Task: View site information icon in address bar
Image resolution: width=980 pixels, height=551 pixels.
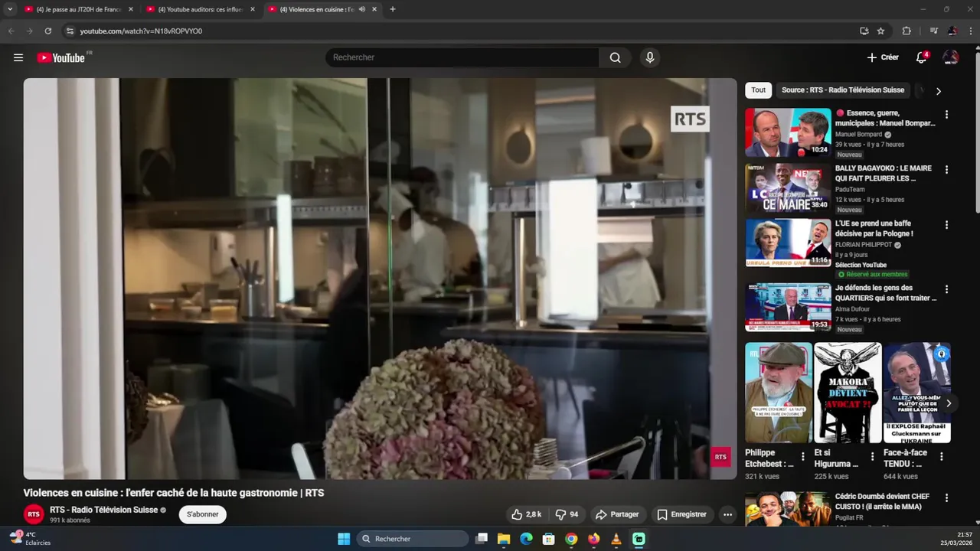Action: pyautogui.click(x=70, y=31)
